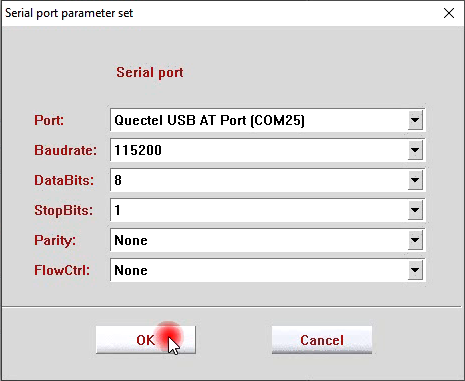Open the Baudrate dropdown arrow
The height and width of the screenshot is (381, 465).
pyautogui.click(x=415, y=150)
